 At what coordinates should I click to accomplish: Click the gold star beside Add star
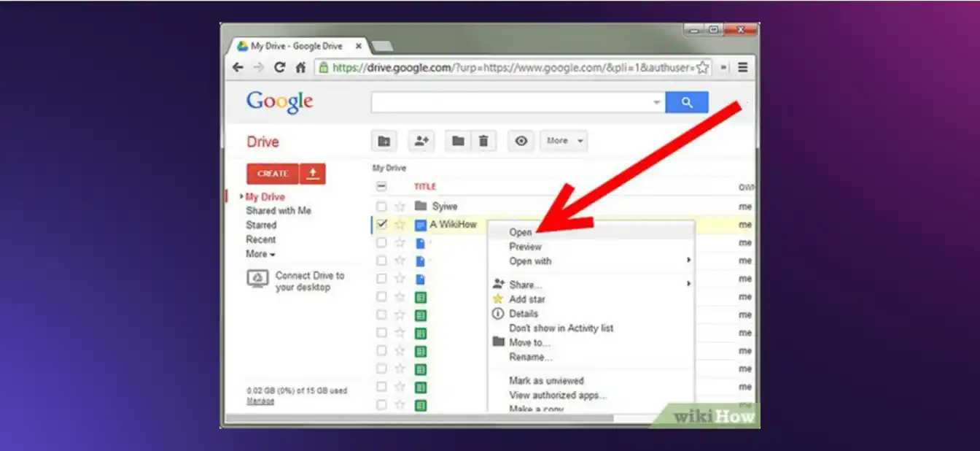(x=498, y=299)
